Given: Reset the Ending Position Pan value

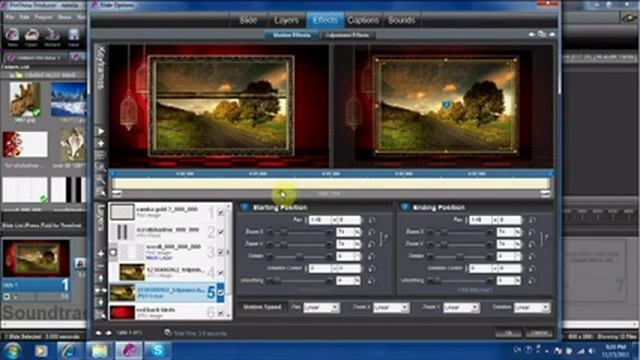Looking at the screenshot, I should click(x=532, y=220).
